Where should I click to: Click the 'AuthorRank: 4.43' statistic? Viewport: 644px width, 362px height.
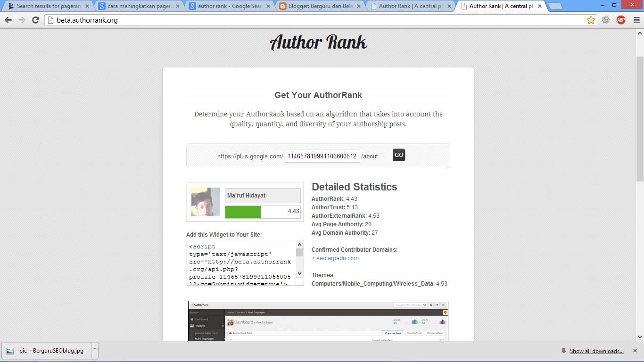pos(334,199)
